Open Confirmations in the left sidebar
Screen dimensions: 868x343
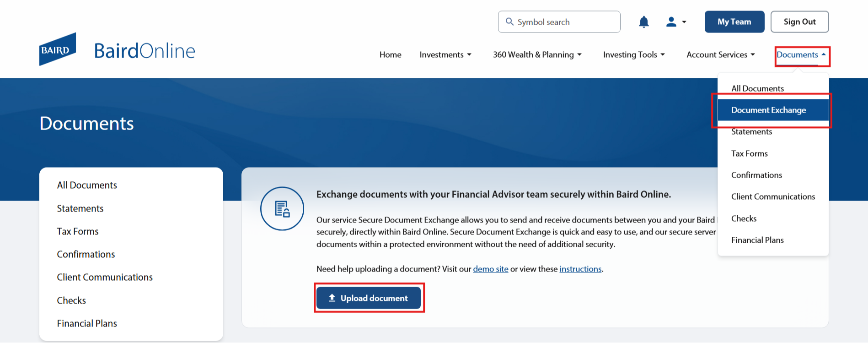coord(86,254)
